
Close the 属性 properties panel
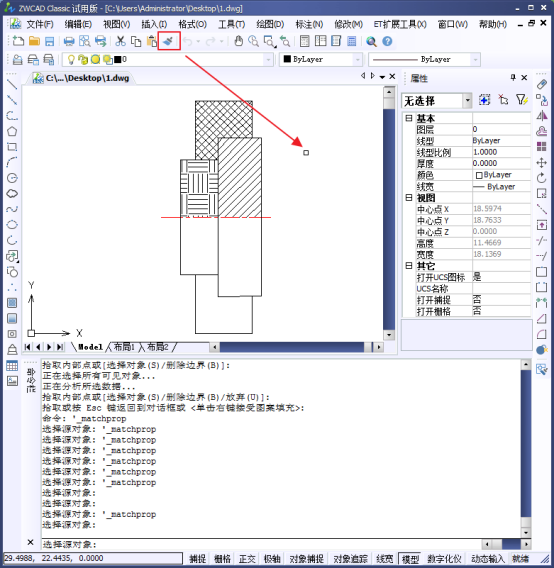click(524, 78)
